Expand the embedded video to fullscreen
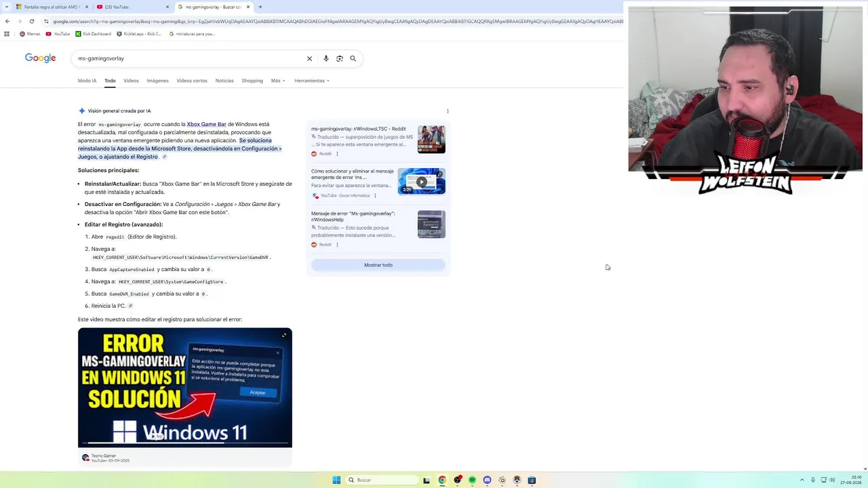 tap(284, 335)
